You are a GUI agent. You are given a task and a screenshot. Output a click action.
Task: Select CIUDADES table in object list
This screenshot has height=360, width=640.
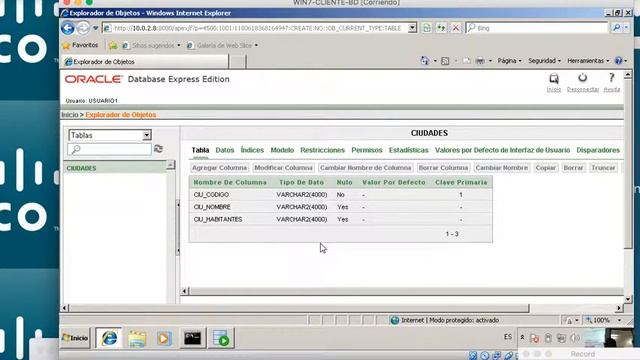coord(81,168)
